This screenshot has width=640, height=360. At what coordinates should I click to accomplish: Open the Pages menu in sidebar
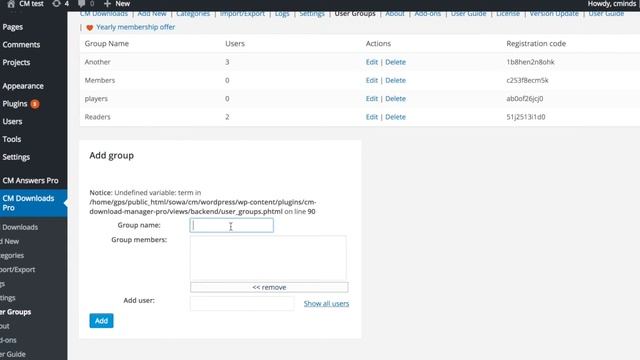pos(13,27)
